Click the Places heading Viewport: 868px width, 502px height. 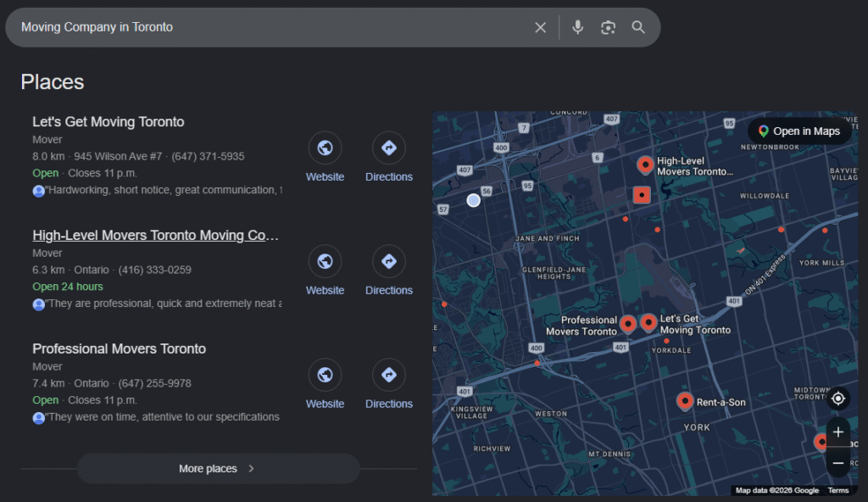pyautogui.click(x=53, y=82)
